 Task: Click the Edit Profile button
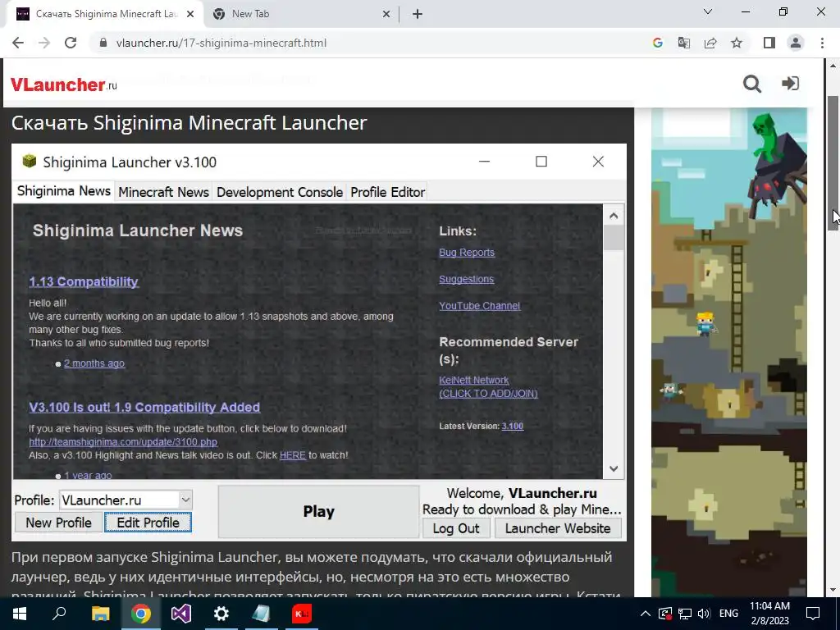[x=148, y=523]
